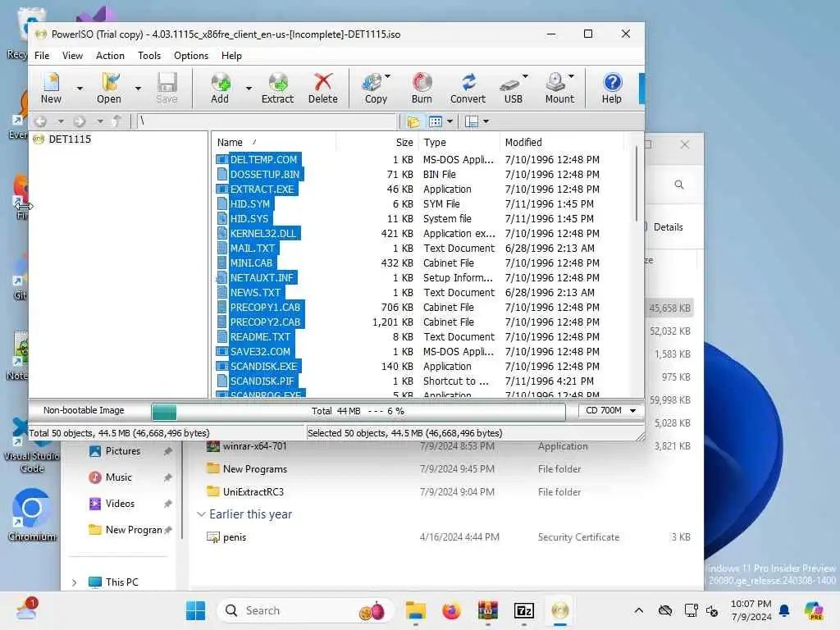Open the Action menu
Screen dimensions: 840x630
coord(110,56)
